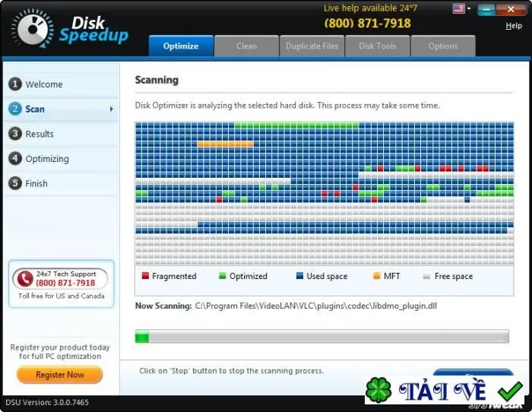This screenshot has width=532, height=412.
Task: Select step 2 Scan in sidebar
Action: click(61, 109)
